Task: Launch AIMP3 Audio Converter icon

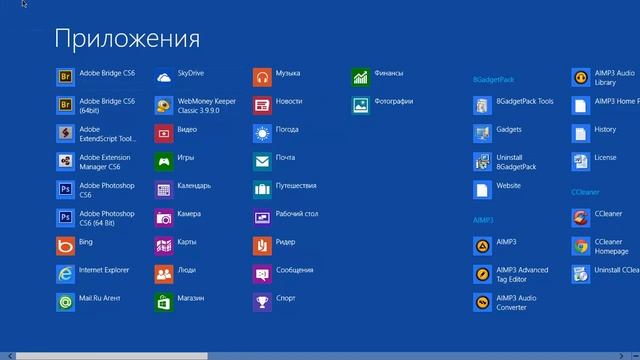Action: [x=482, y=302]
